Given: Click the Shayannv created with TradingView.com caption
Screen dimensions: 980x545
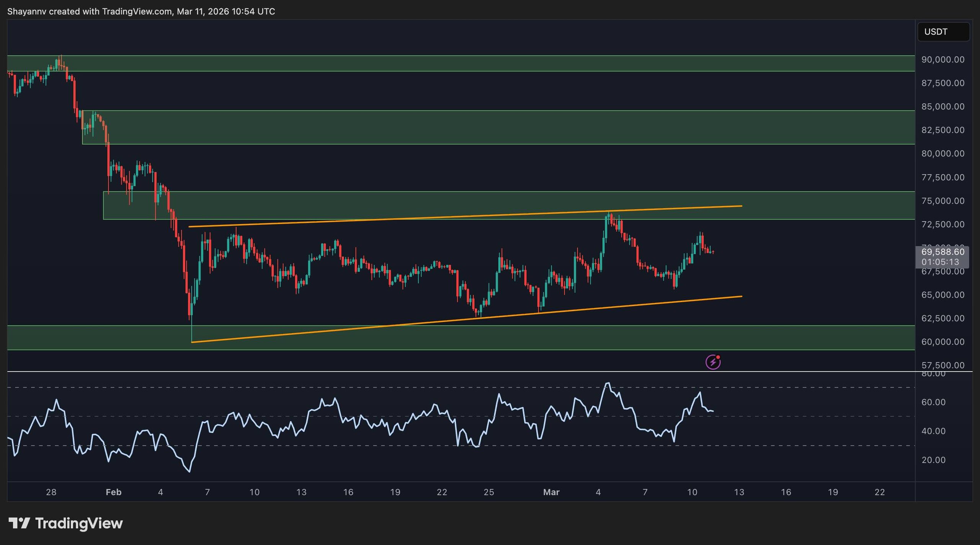Looking at the screenshot, I should click(x=141, y=11).
